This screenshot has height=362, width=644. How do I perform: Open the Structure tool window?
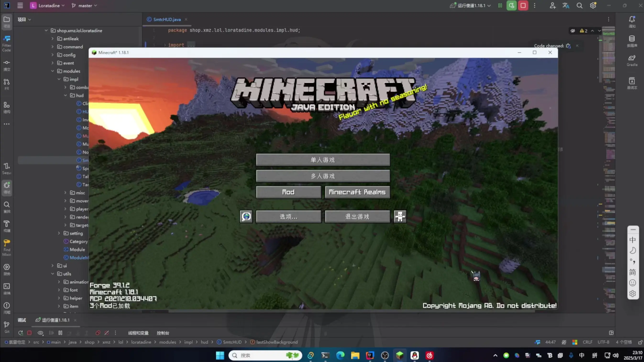pyautogui.click(x=6, y=106)
